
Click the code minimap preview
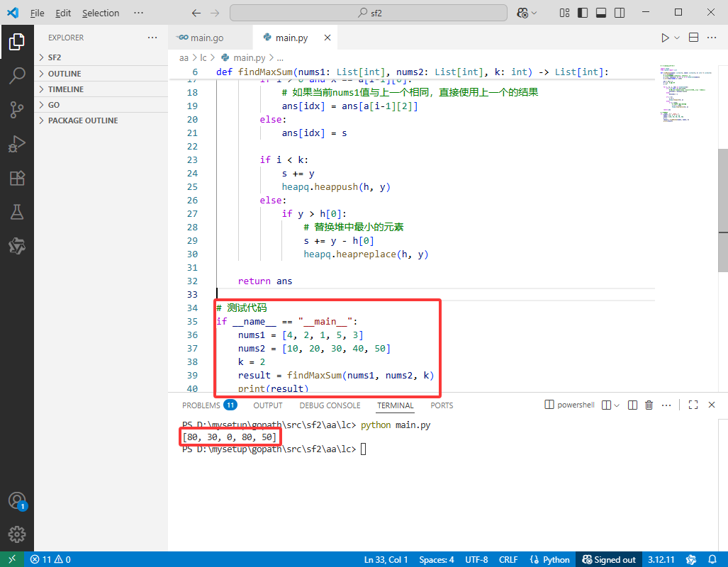pos(685,94)
